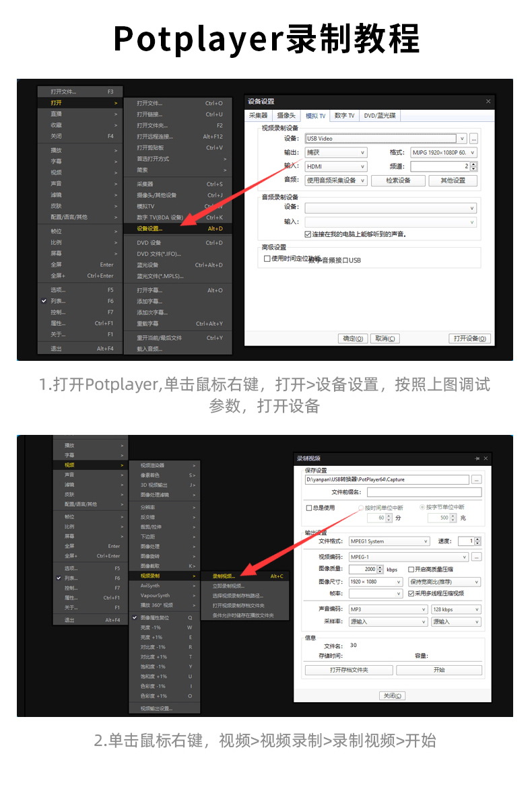This screenshot has width=532, height=787.
Task: Expand 首选打开方式 submenu
Action: (178, 159)
